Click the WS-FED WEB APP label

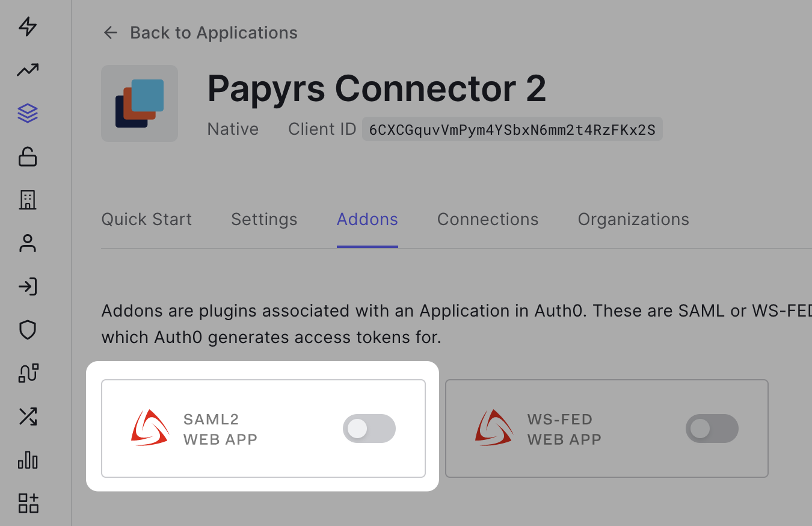pyautogui.click(x=564, y=429)
